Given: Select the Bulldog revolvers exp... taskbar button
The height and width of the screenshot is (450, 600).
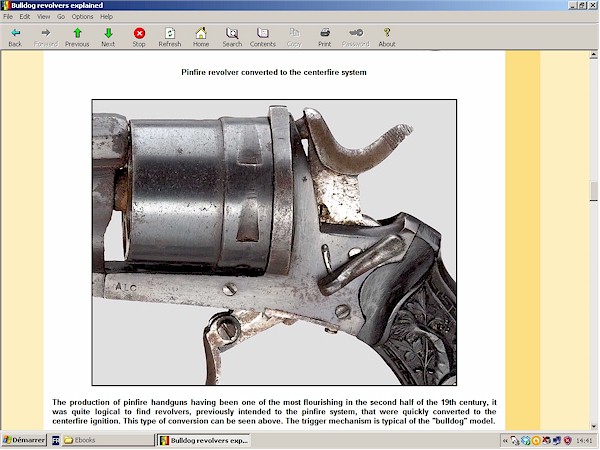Looking at the screenshot, I should (204, 440).
